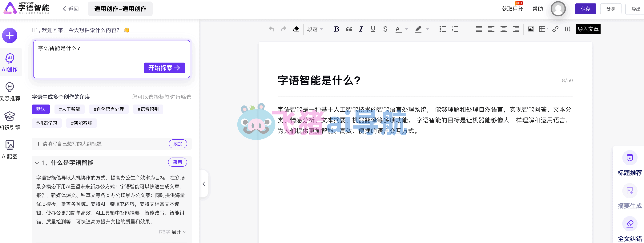Open the 帮助 menu

[x=537, y=9]
